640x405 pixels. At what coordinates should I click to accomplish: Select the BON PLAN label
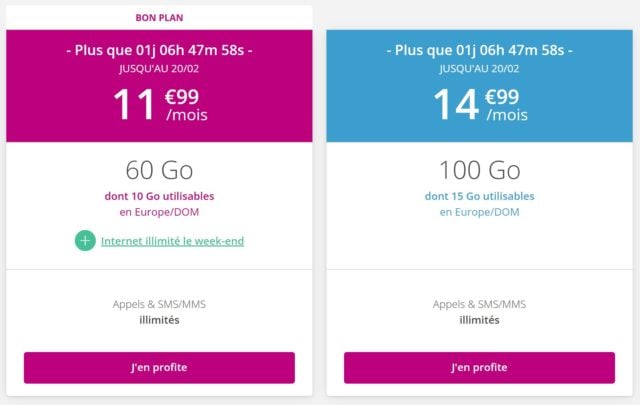[x=159, y=17]
